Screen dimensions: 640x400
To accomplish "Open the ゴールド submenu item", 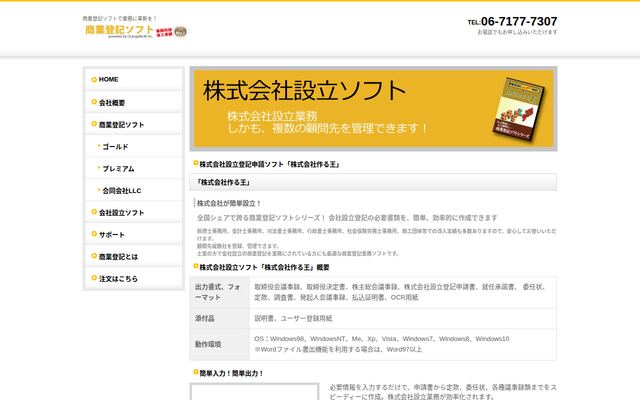I will pos(134,146).
